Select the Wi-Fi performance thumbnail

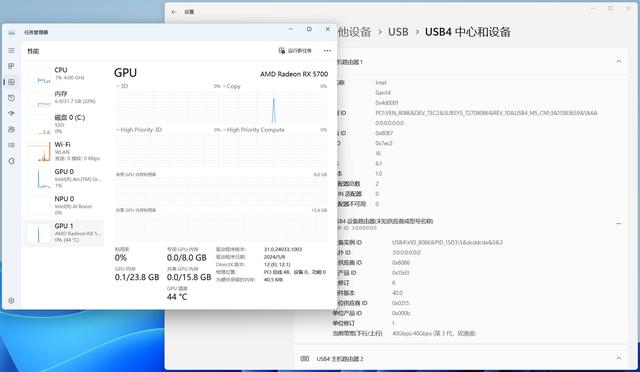(x=64, y=151)
